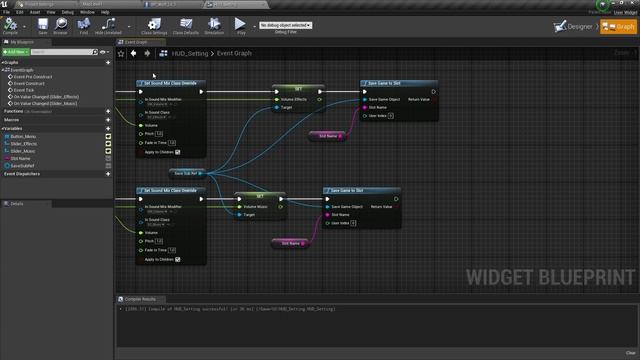This screenshot has width=640, height=360.
Task: Toggle Slot Name variable visibility eye
Action: [x=108, y=158]
